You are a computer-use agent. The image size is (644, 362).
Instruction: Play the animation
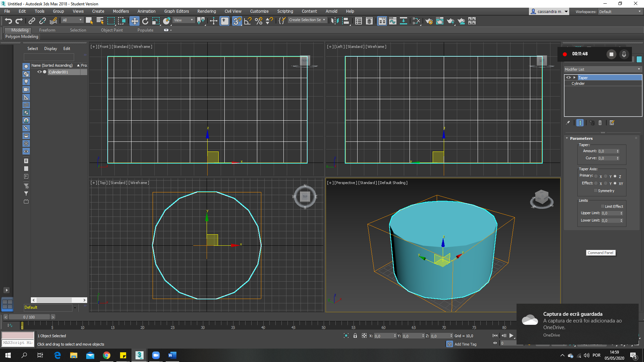[512, 336]
